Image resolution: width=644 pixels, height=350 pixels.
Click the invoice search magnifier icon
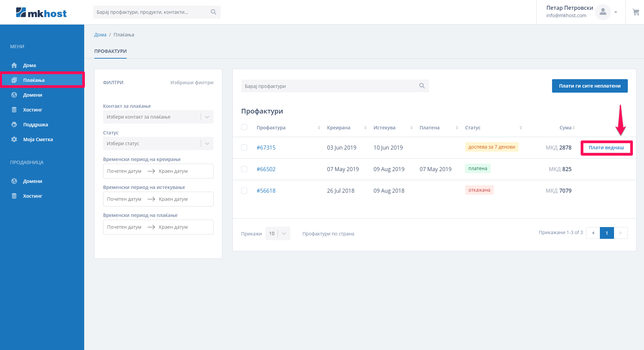(x=422, y=86)
